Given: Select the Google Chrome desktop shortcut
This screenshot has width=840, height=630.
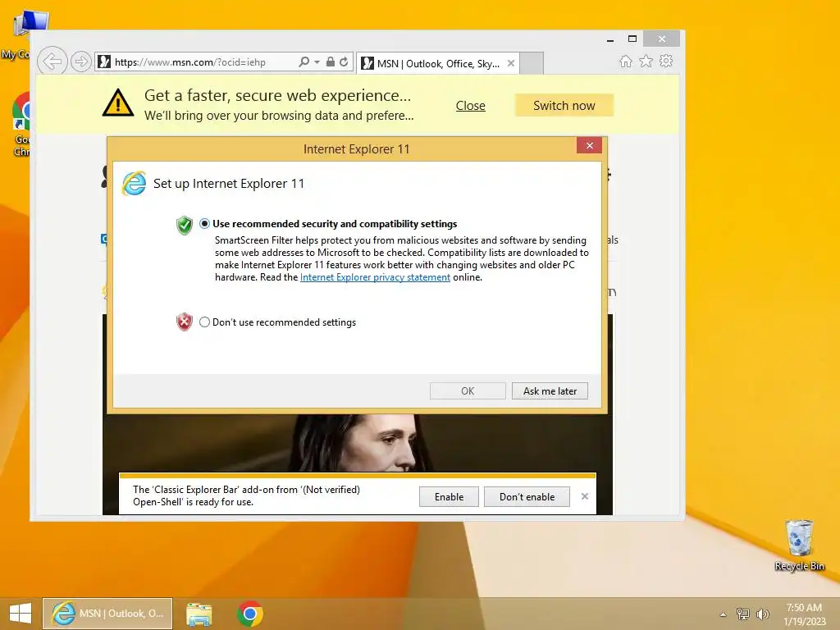Looking at the screenshot, I should pyautogui.click(x=21, y=124).
